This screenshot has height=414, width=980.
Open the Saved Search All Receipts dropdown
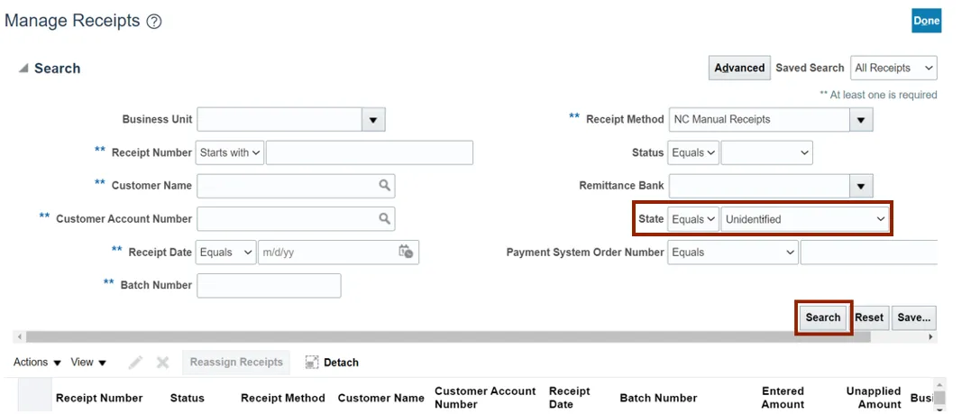[893, 68]
